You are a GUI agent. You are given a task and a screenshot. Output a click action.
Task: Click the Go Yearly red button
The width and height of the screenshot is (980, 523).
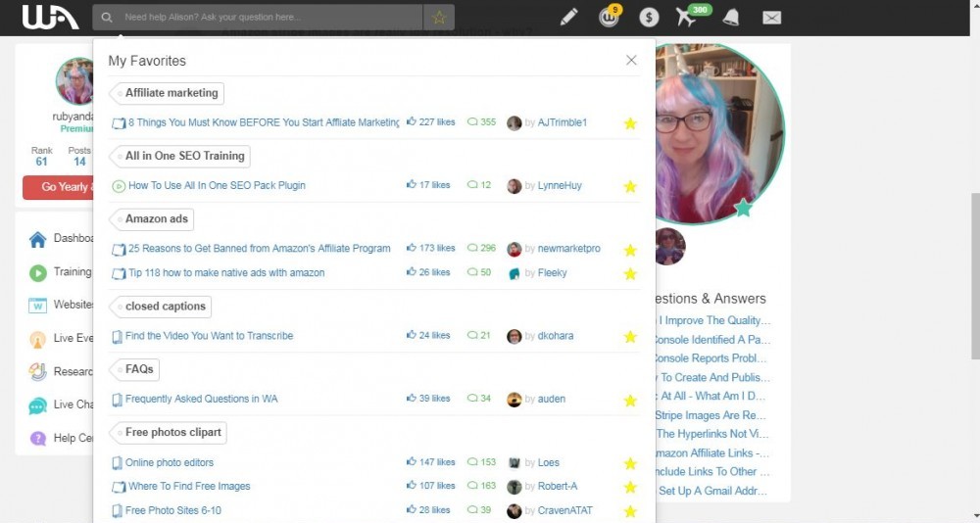coord(58,187)
